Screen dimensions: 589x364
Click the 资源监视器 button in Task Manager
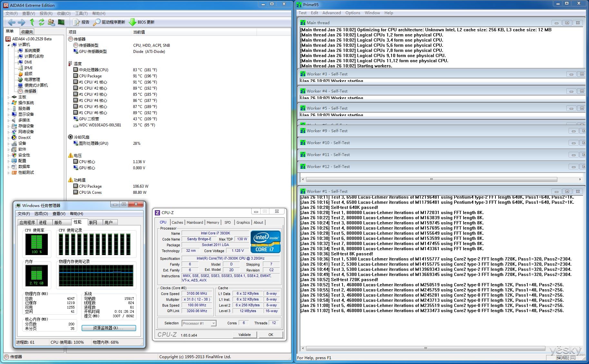click(x=108, y=328)
